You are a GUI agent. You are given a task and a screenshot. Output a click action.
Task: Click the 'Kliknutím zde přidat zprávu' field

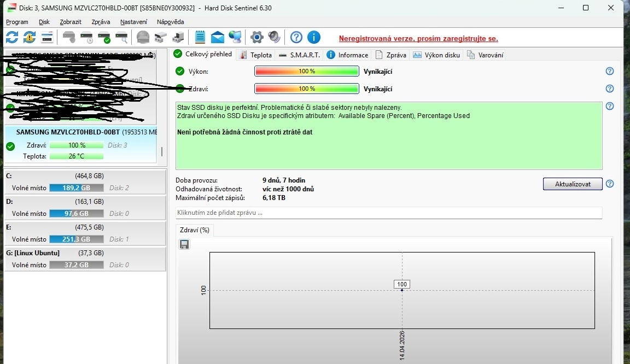[x=389, y=213]
